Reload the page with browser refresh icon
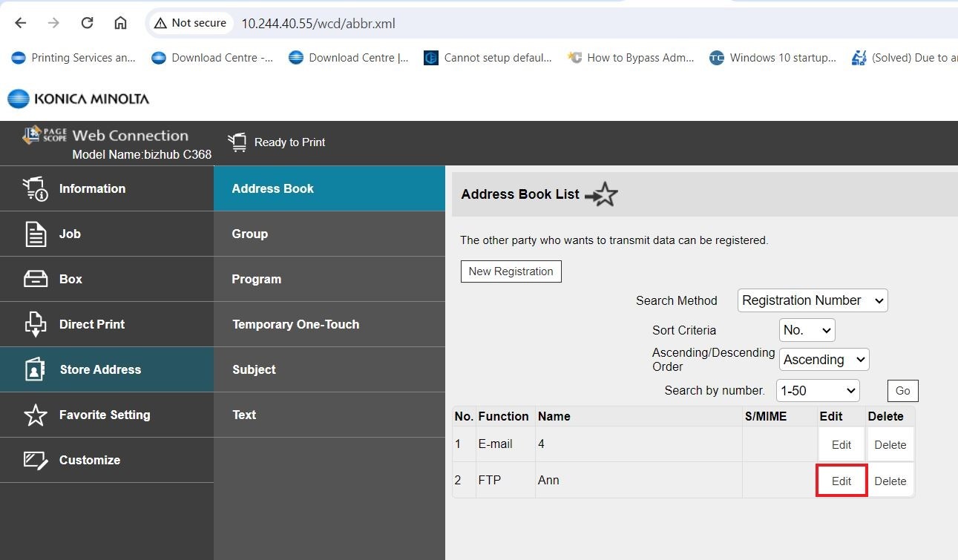 point(87,23)
